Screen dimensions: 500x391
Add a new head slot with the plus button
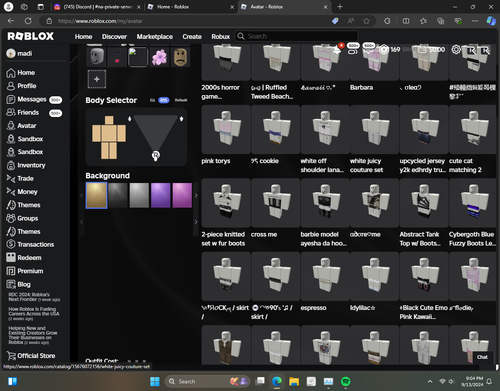97,79
